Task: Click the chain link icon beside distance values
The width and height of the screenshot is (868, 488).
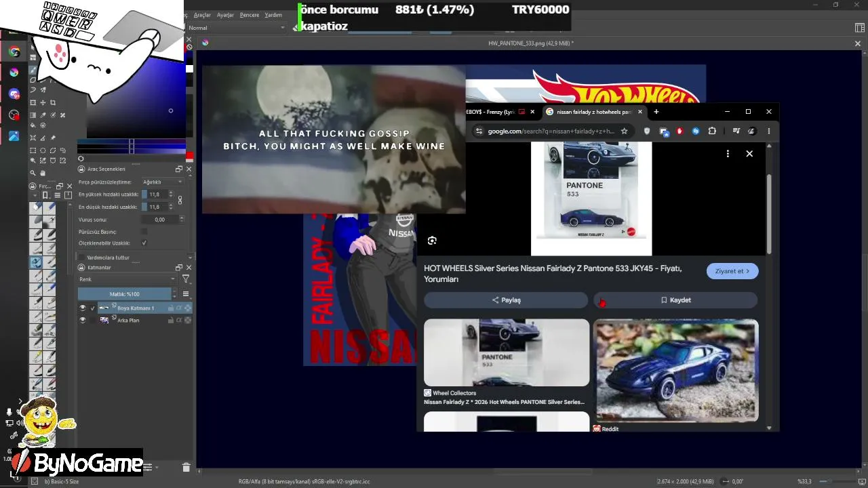Action: click(180, 201)
